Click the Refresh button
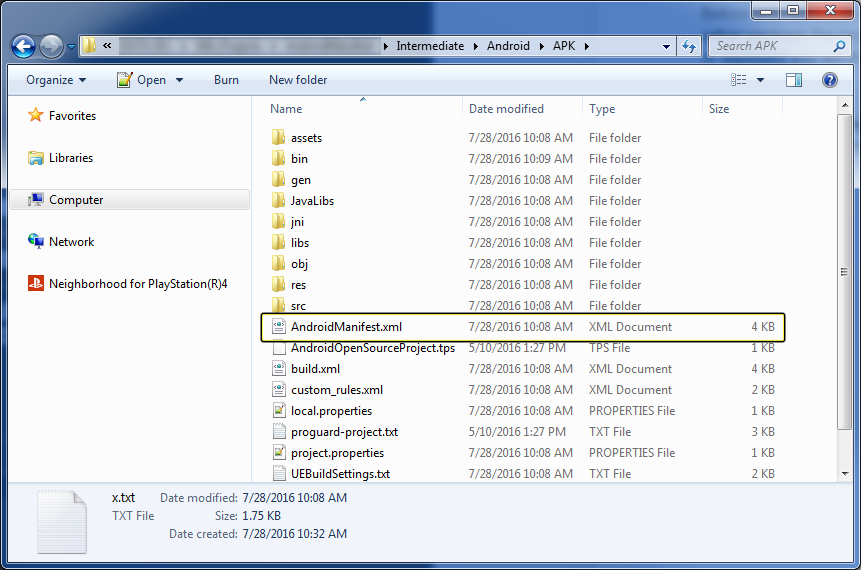861x570 pixels. coord(689,47)
